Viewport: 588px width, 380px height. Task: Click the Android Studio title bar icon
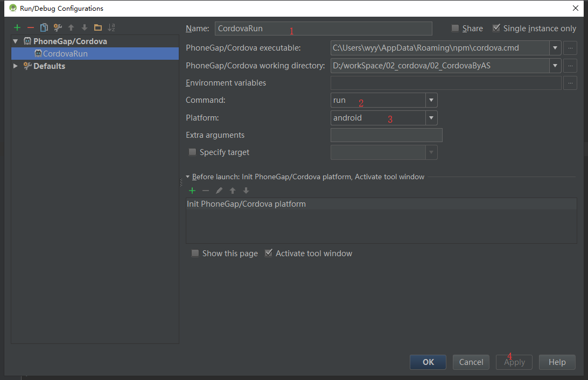(13, 8)
